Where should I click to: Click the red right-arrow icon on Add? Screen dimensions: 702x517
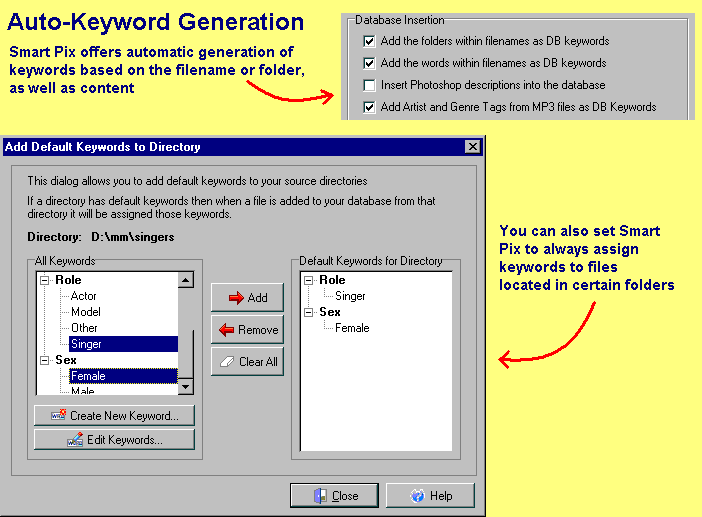[236, 298]
